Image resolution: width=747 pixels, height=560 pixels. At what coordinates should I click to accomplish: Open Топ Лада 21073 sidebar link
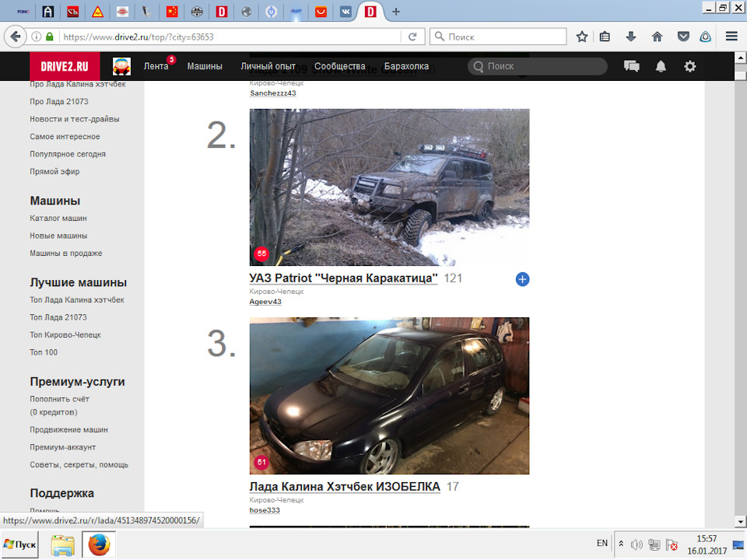click(58, 317)
